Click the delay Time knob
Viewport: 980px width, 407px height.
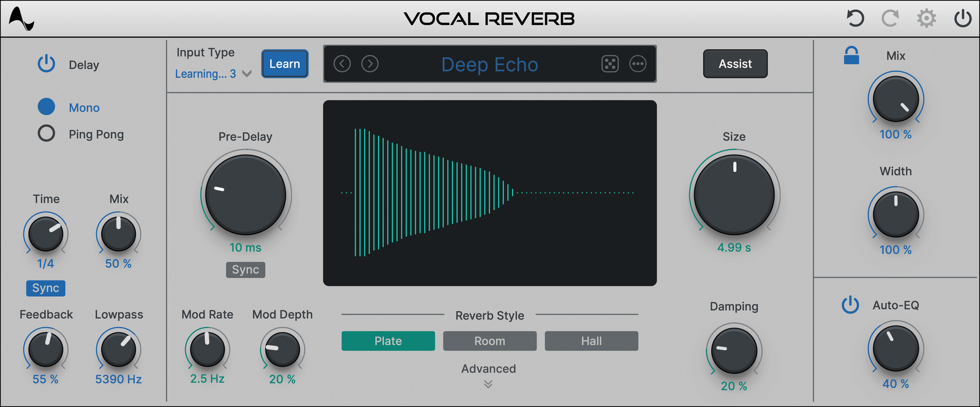pos(46,234)
